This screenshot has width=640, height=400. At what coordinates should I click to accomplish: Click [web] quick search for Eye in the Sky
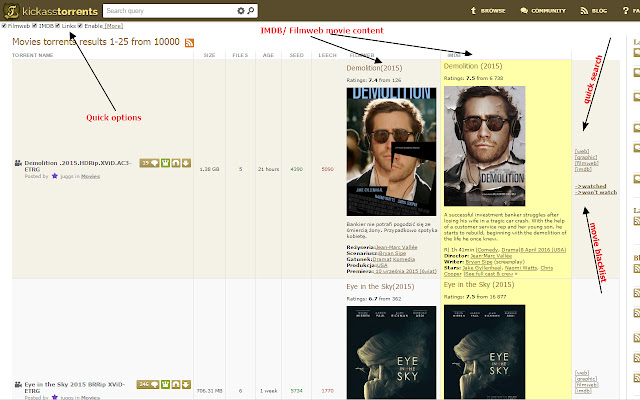582,373
